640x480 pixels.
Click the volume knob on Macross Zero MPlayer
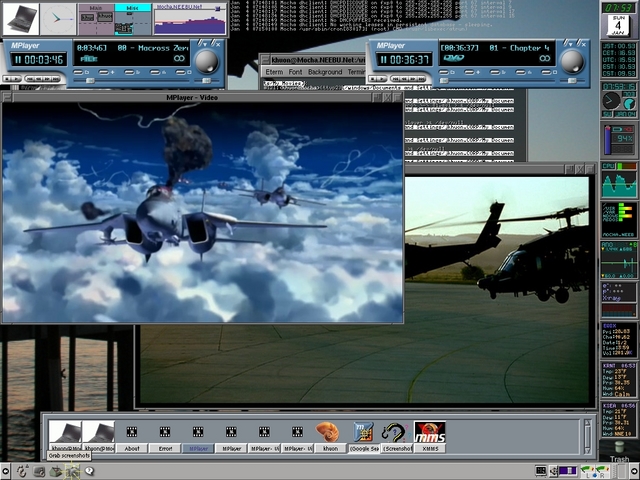207,61
